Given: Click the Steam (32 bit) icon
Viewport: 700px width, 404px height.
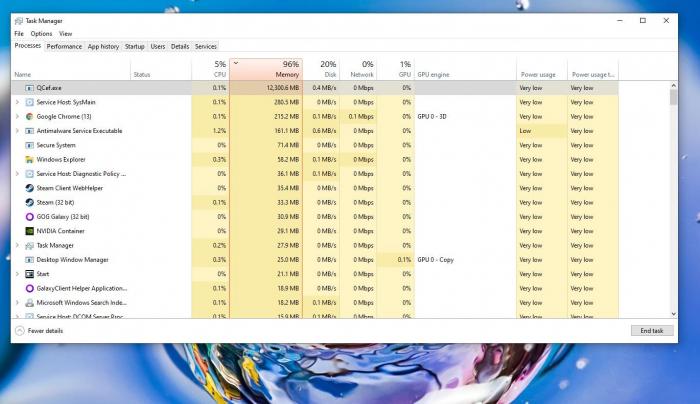Looking at the screenshot, I should click(x=29, y=202).
